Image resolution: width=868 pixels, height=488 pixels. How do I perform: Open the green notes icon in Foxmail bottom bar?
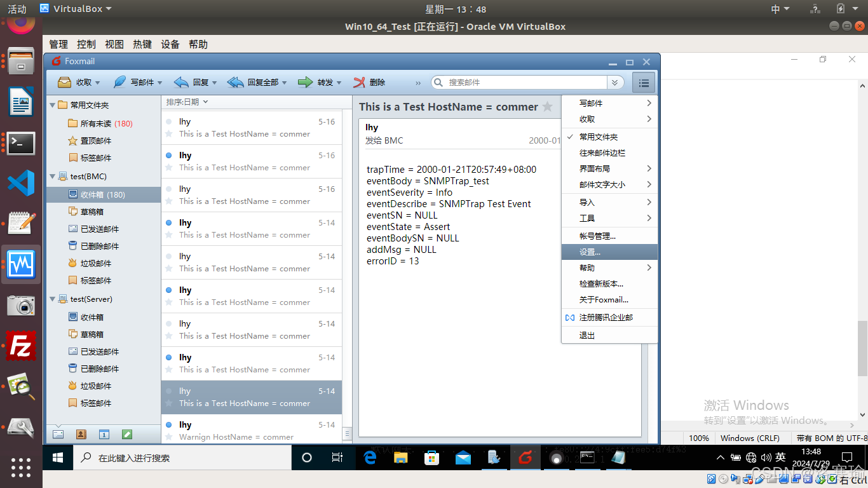click(x=126, y=435)
